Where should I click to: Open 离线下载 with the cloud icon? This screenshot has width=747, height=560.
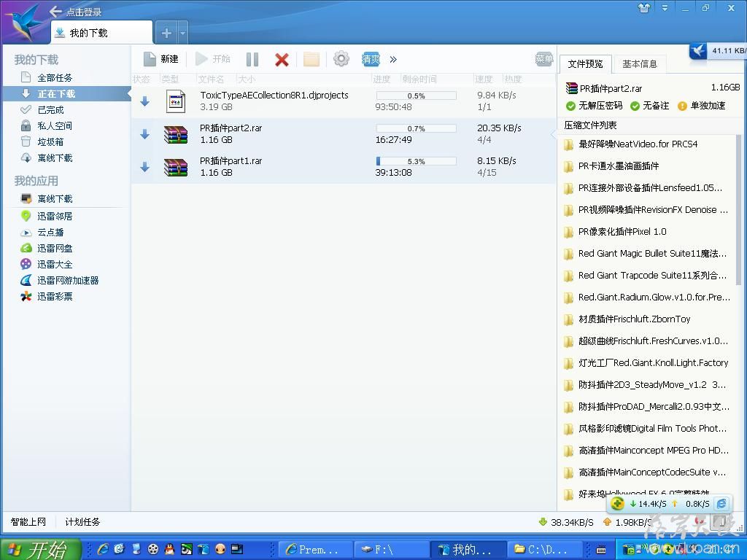coord(55,157)
